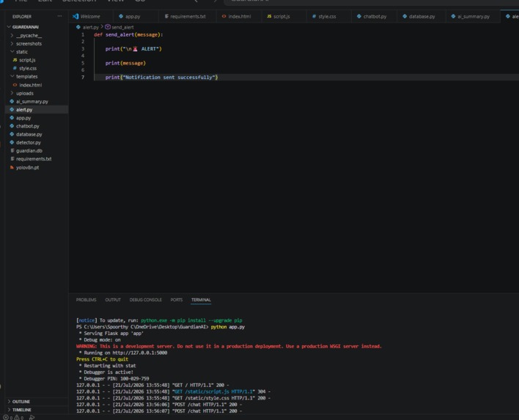Select alert.py in the explorer tree
The height and width of the screenshot is (420, 519).
pyautogui.click(x=37, y=109)
